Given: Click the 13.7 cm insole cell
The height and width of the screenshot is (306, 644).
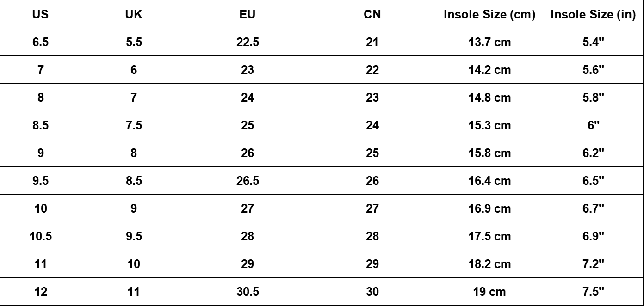Looking at the screenshot, I should point(489,42).
